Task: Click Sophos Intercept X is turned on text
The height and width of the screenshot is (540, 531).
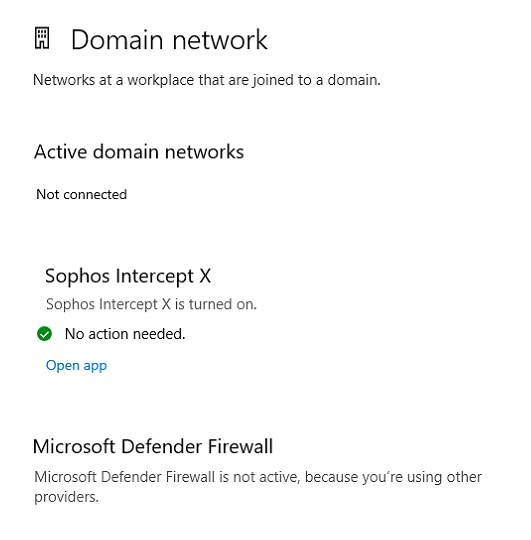Action: pyautogui.click(x=152, y=304)
